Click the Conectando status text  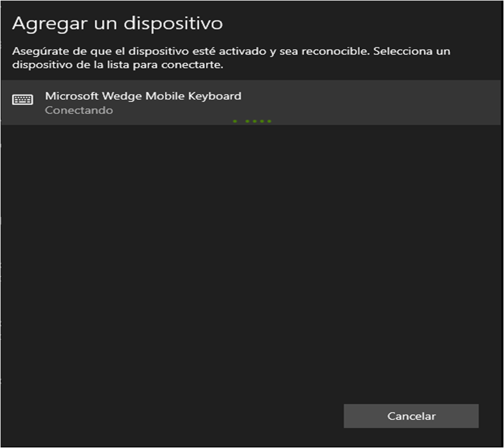coord(79,110)
